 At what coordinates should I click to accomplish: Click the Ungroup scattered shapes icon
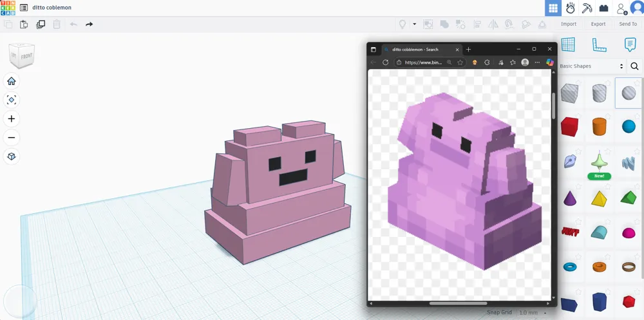[460, 24]
